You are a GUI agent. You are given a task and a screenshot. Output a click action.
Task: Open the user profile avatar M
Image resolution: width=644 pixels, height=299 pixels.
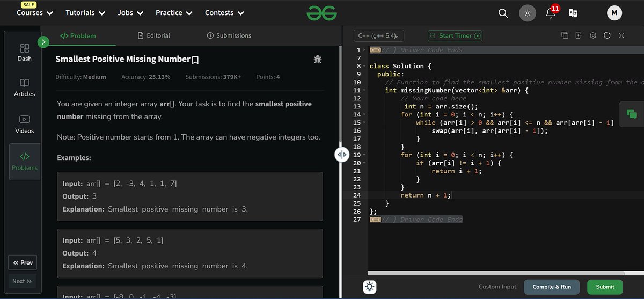click(614, 13)
